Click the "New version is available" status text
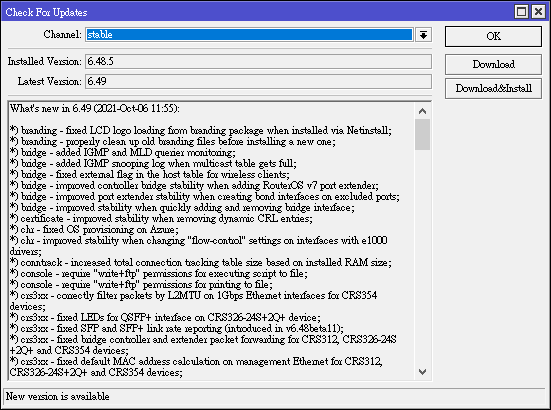The image size is (551, 410). [58, 397]
